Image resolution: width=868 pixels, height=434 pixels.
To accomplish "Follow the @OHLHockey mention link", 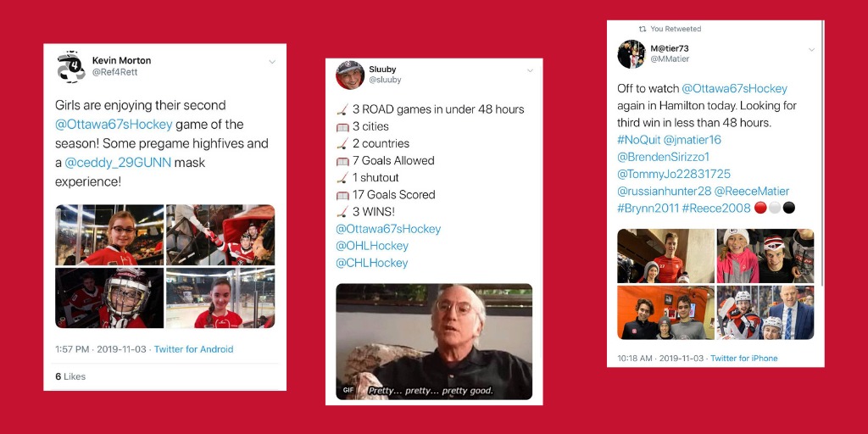I will [372, 246].
